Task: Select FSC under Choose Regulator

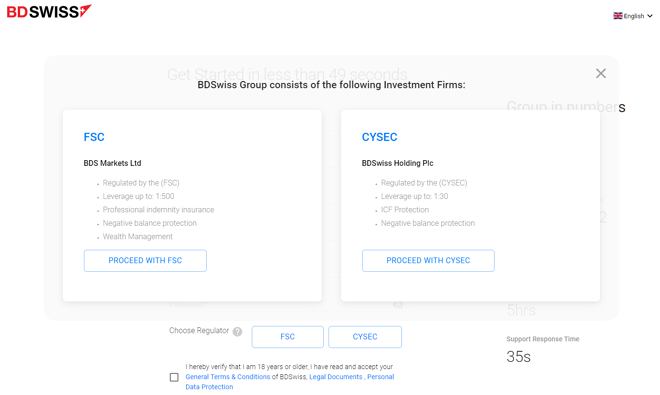Action: click(287, 337)
